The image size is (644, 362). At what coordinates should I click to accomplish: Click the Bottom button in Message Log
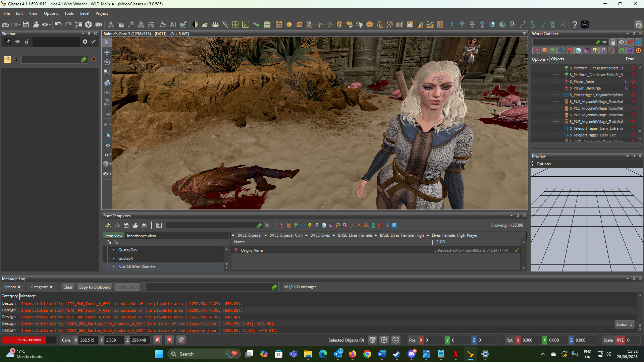[624, 324]
